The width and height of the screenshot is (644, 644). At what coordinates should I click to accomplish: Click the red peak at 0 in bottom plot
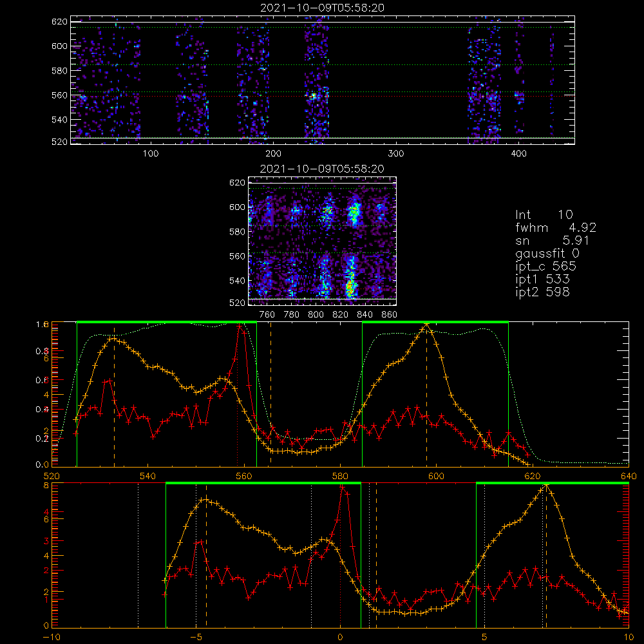pyautogui.click(x=342, y=487)
